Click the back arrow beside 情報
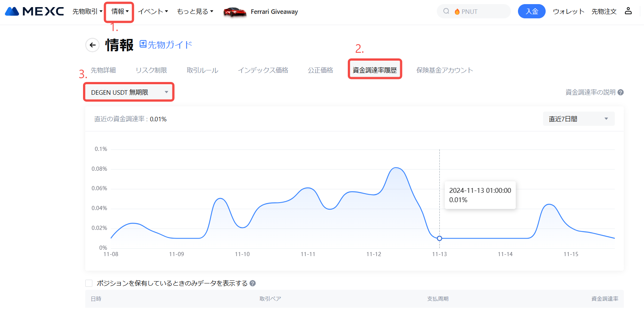The width and height of the screenshot is (644, 313). [92, 45]
